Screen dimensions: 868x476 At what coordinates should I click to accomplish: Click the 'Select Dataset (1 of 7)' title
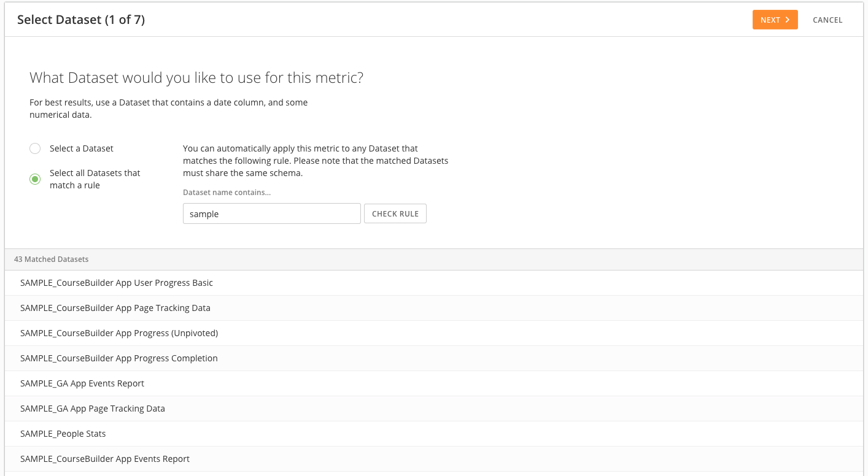pos(81,20)
